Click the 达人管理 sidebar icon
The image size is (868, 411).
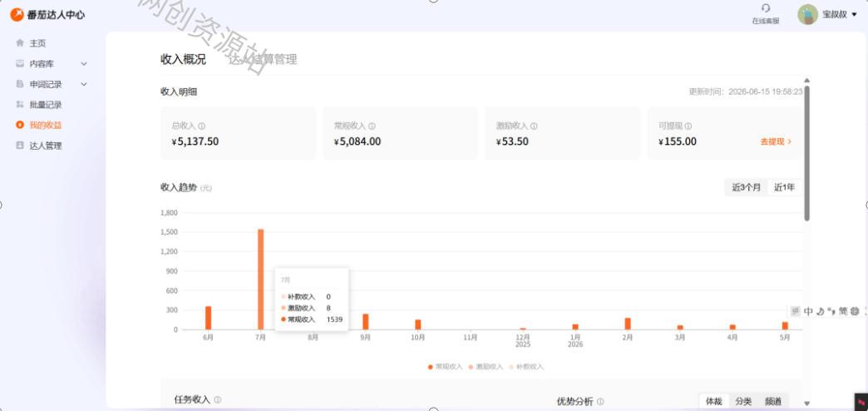pyautogui.click(x=20, y=146)
